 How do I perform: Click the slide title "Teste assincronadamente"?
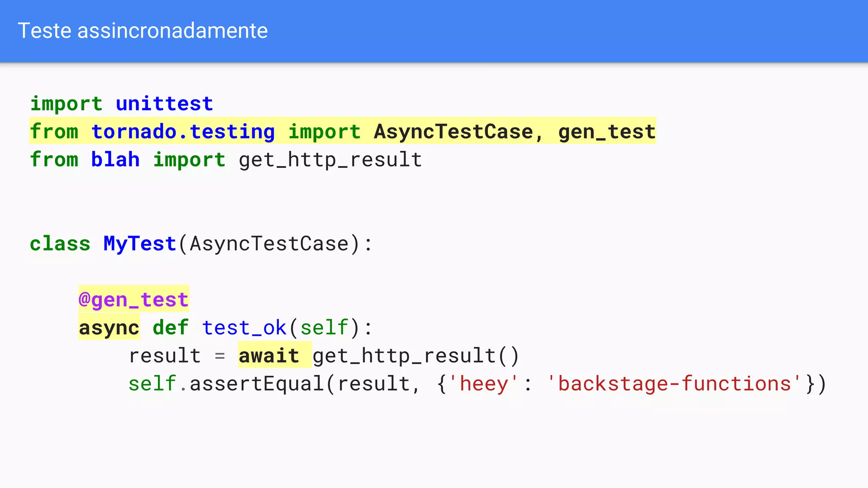(143, 31)
